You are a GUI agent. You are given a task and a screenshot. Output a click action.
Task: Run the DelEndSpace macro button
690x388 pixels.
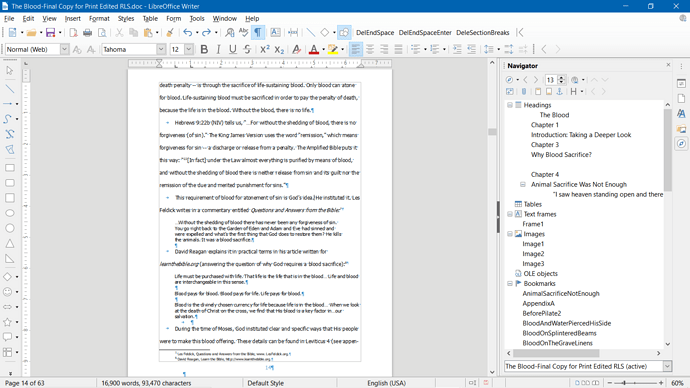[375, 33]
